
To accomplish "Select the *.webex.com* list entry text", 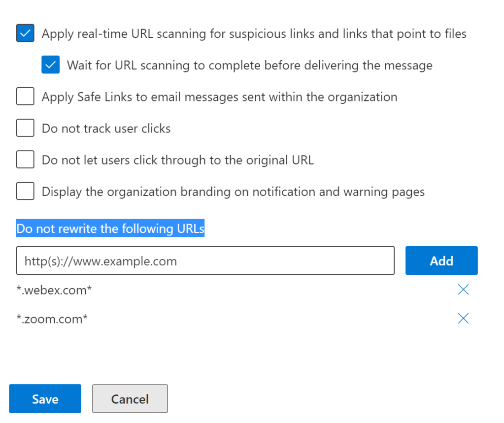I will pyautogui.click(x=54, y=291).
